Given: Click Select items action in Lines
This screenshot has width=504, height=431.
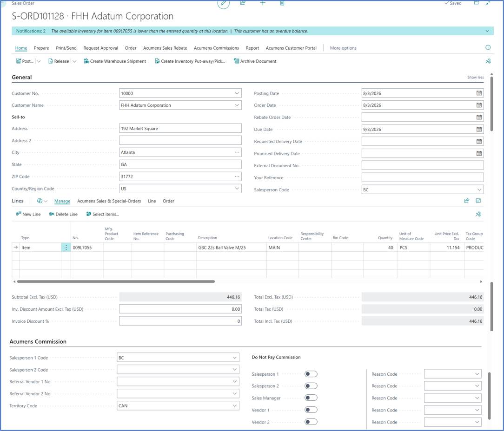Looking at the screenshot, I should 103,214.
